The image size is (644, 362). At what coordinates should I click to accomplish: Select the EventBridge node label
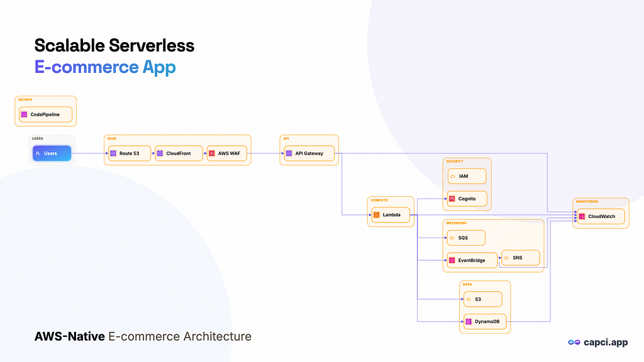[472, 260]
